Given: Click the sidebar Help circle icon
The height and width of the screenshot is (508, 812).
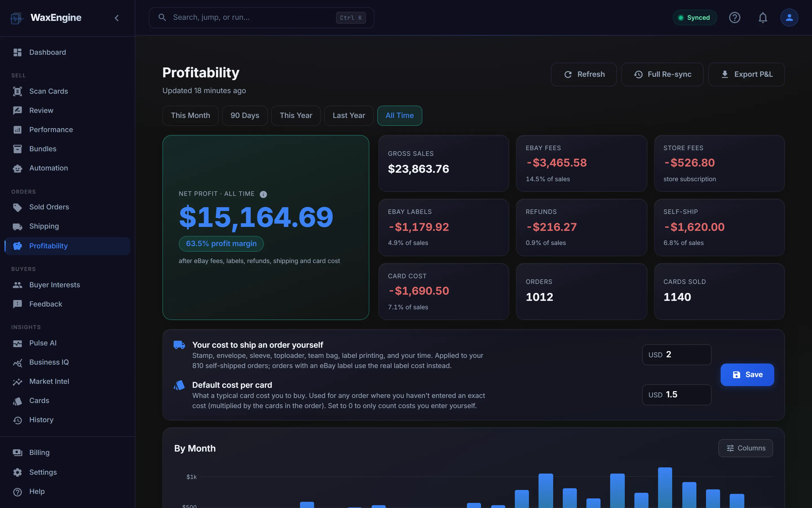Looking at the screenshot, I should click(x=17, y=492).
